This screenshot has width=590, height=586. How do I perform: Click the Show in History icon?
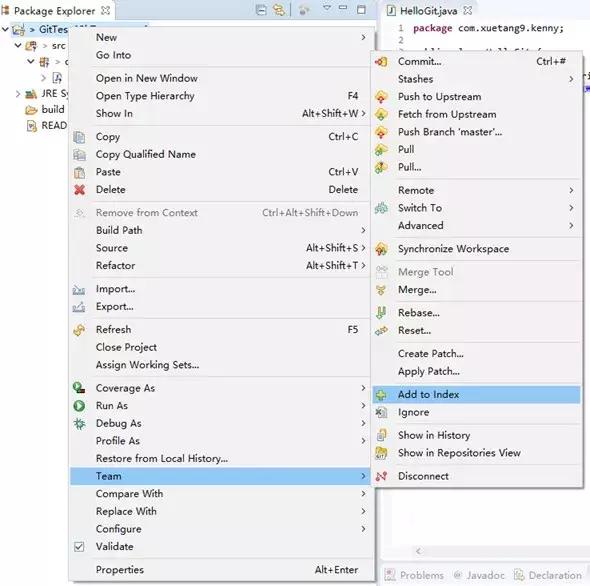coord(381,435)
